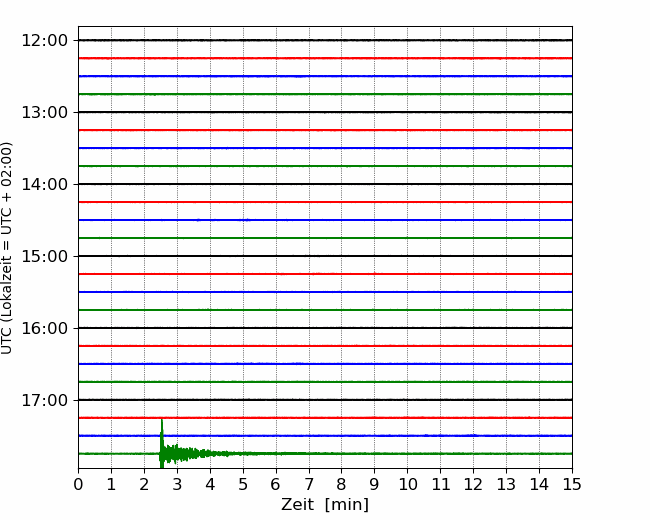Click the x-axis tick label 4

point(210,484)
